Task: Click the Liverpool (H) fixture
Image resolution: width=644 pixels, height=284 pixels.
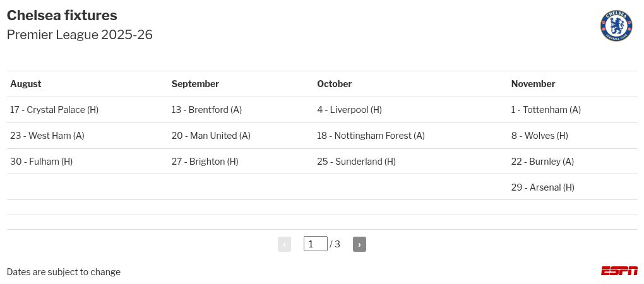Action: pos(349,110)
